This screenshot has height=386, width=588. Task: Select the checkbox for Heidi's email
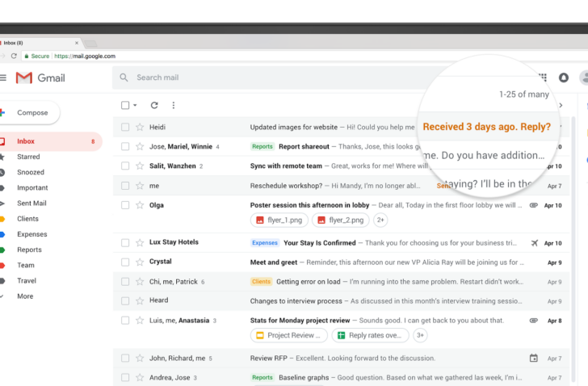click(125, 127)
